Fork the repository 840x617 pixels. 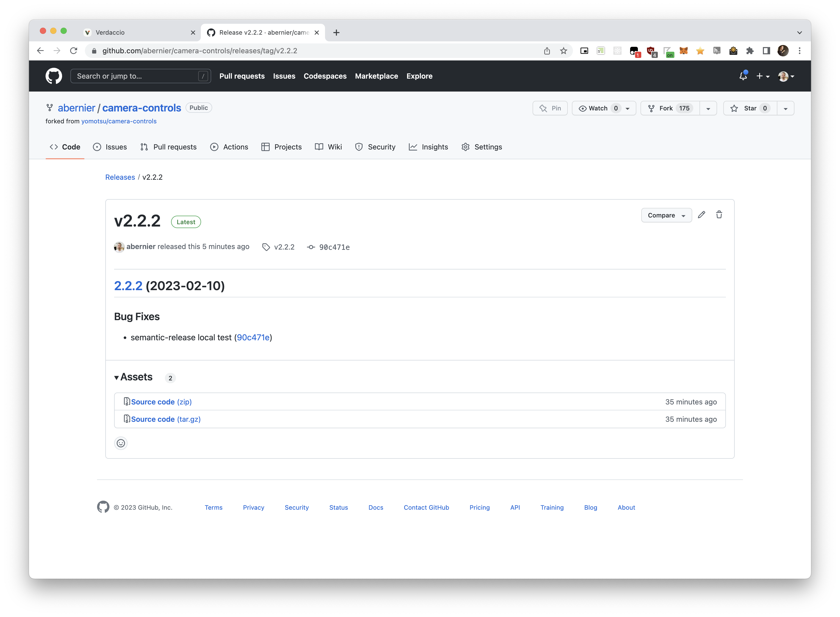click(670, 108)
